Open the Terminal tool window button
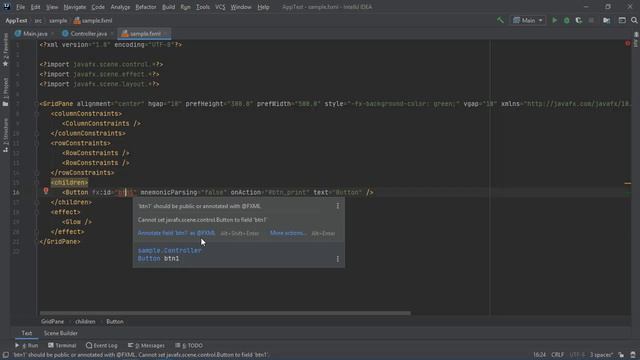Image resolution: width=640 pixels, height=360 pixels. pos(62,345)
